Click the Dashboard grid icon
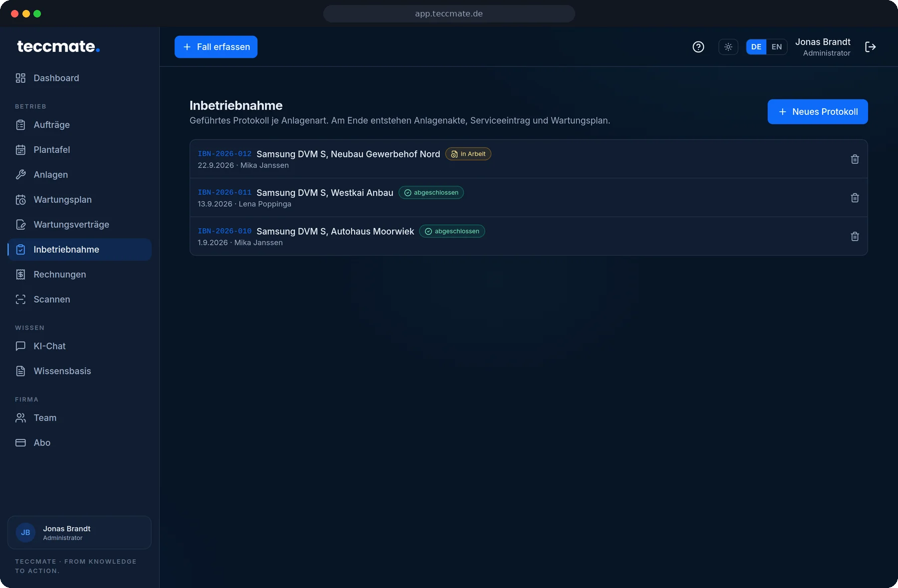Screen dimensions: 898x588 pos(20,78)
